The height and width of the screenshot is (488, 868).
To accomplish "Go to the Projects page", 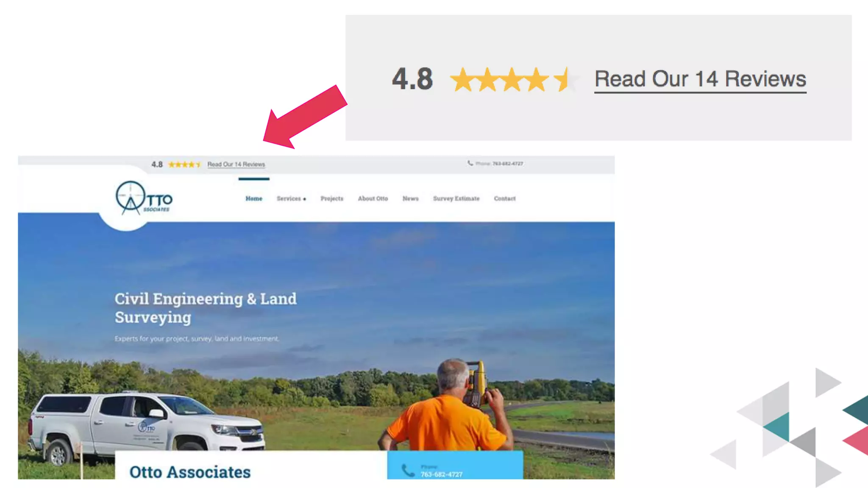I will point(332,199).
